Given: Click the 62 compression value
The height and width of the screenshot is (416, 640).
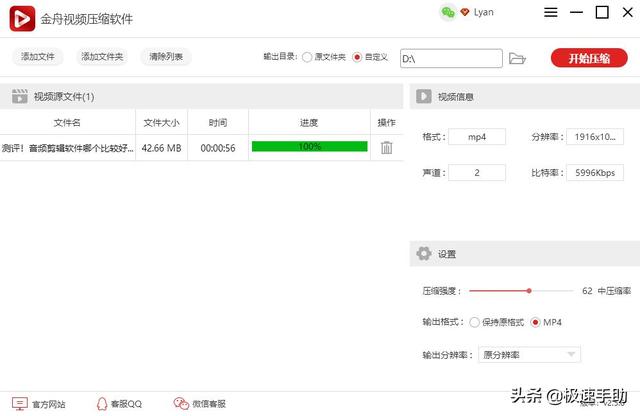Looking at the screenshot, I should click(587, 291).
